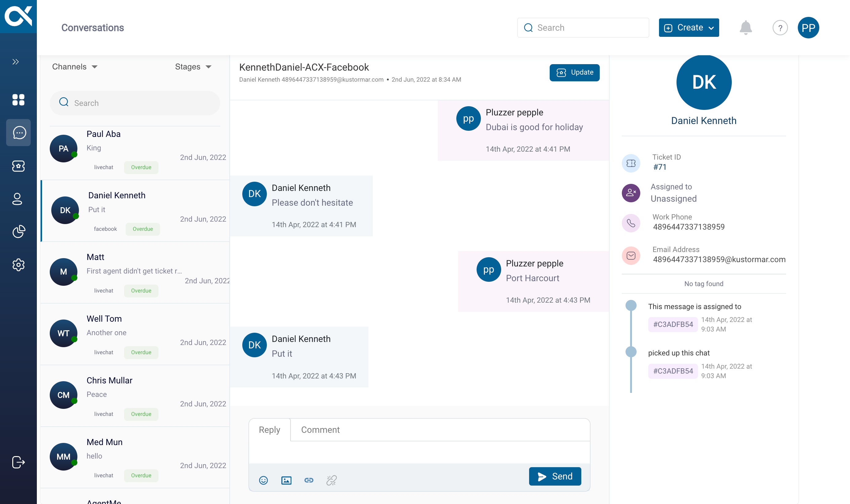Attach an image with the picture icon
This screenshot has width=850, height=504.
[x=286, y=480]
